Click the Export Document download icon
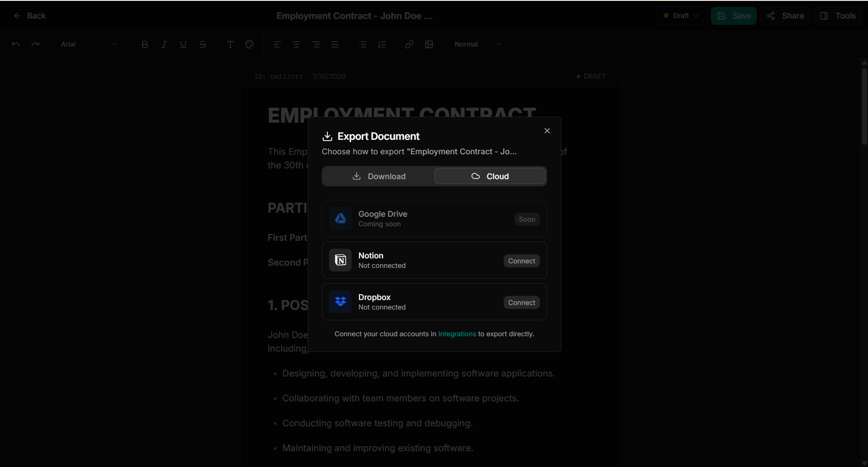 click(327, 136)
